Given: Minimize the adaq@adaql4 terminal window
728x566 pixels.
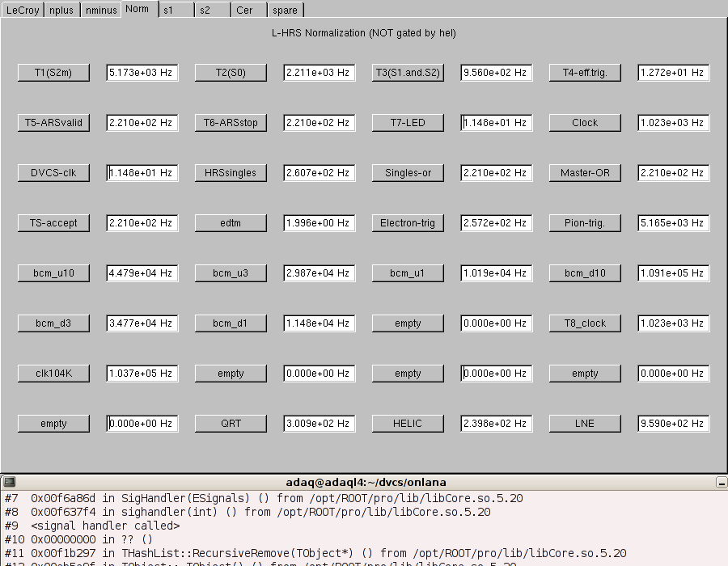Looking at the screenshot, I should pos(722,483).
